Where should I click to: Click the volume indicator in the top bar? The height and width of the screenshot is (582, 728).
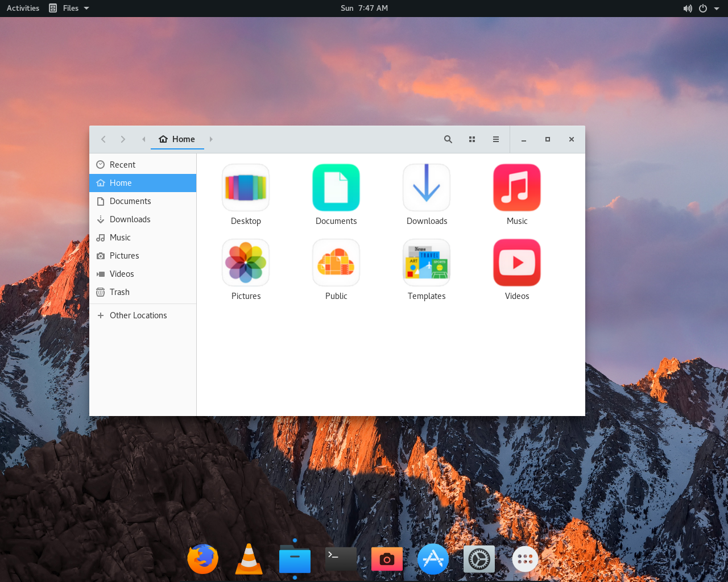click(688, 8)
